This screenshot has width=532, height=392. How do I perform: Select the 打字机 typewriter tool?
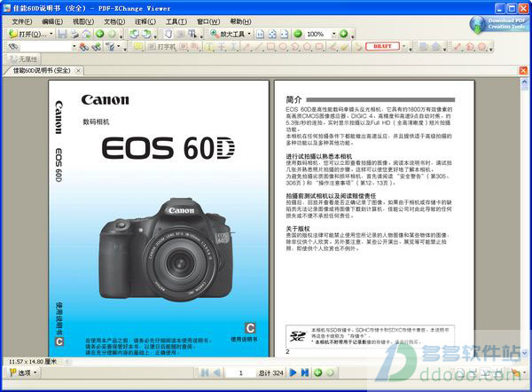click(x=162, y=47)
